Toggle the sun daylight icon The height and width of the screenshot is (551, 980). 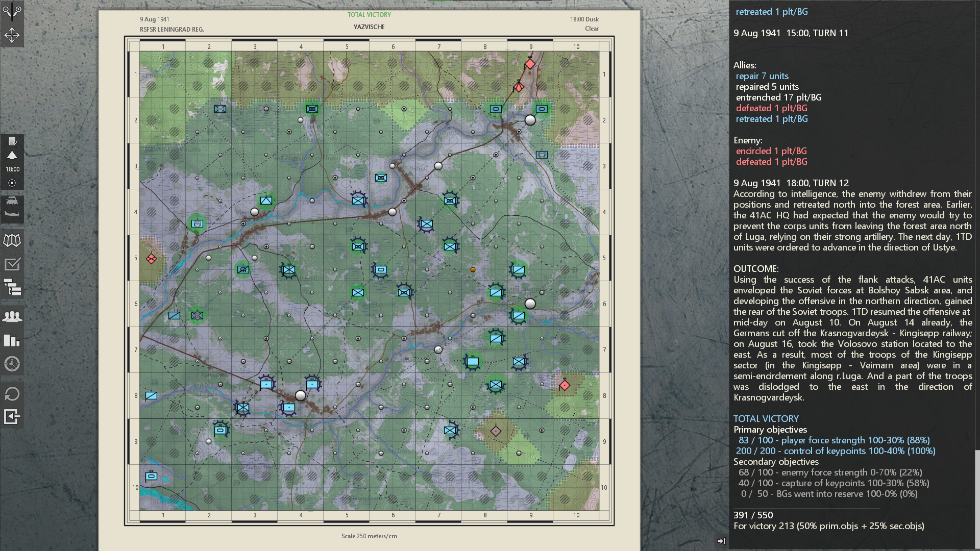tap(12, 183)
